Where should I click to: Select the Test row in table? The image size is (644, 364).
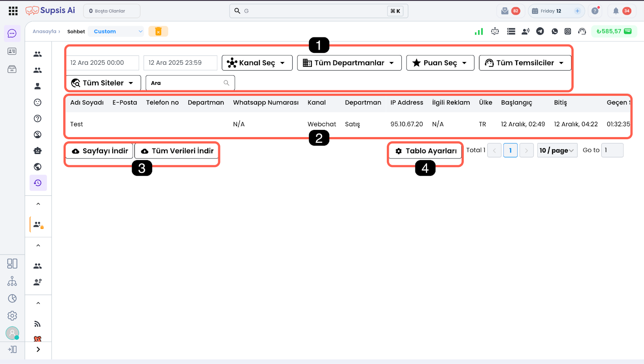tap(76, 124)
